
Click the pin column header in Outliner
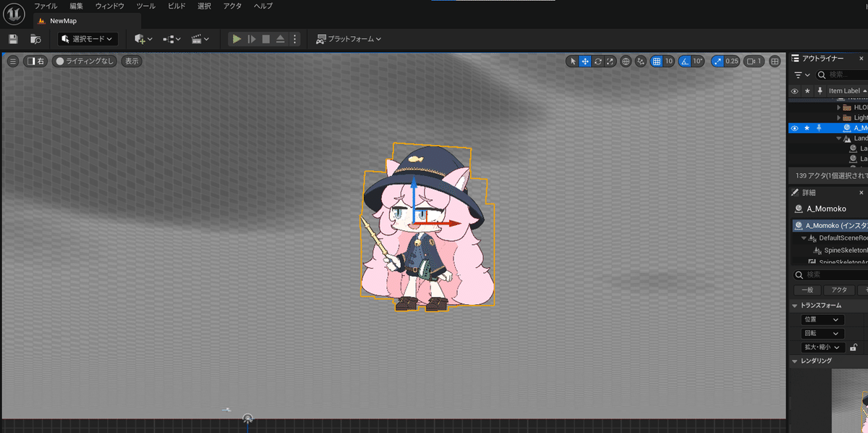pyautogui.click(x=820, y=91)
